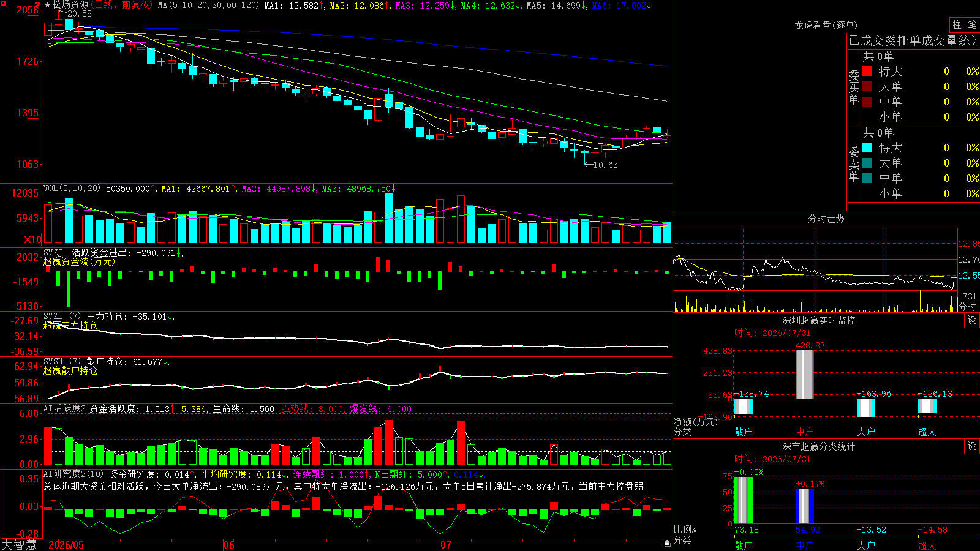This screenshot has height=551, width=980.
Task: Click the blue 中户 54.92 bar in 深市超赢分类统计
Action: [805, 506]
